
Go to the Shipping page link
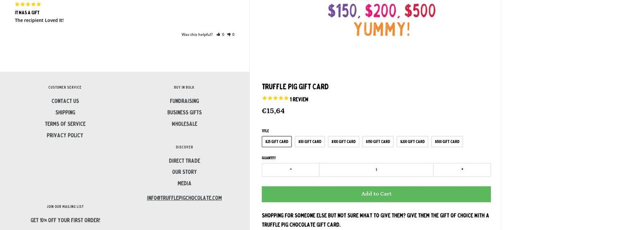(x=65, y=113)
